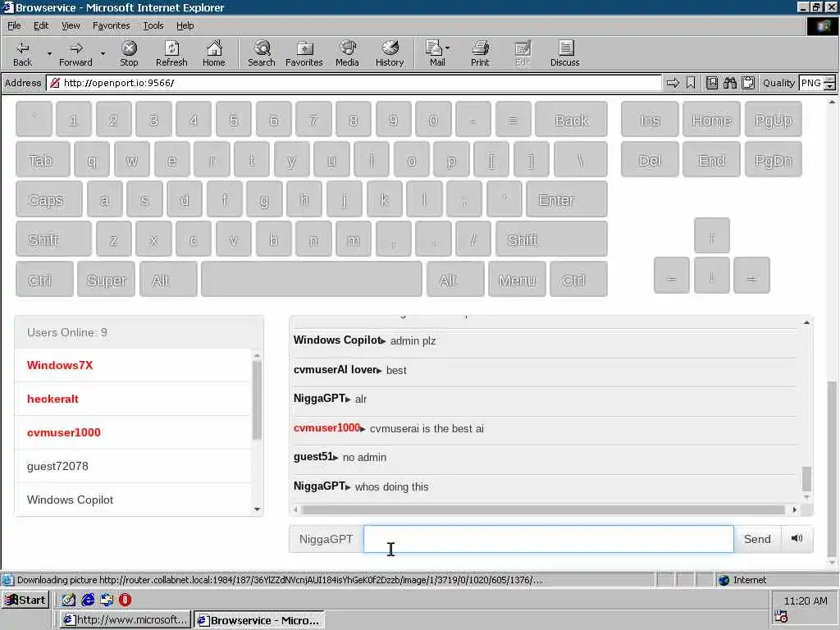Click the first quick launch icon
The height and width of the screenshot is (630, 840).
pyautogui.click(x=69, y=600)
